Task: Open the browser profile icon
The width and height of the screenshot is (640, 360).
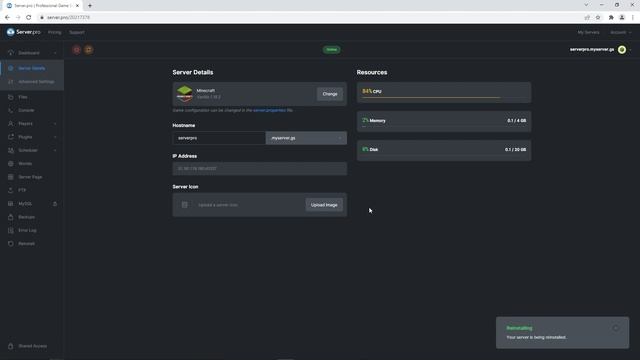Action: click(x=622, y=18)
